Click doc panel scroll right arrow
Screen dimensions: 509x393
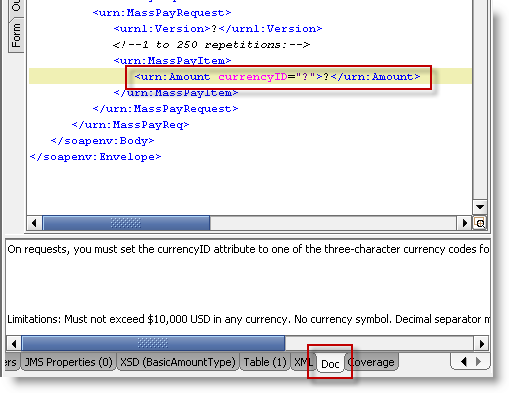click(481, 343)
